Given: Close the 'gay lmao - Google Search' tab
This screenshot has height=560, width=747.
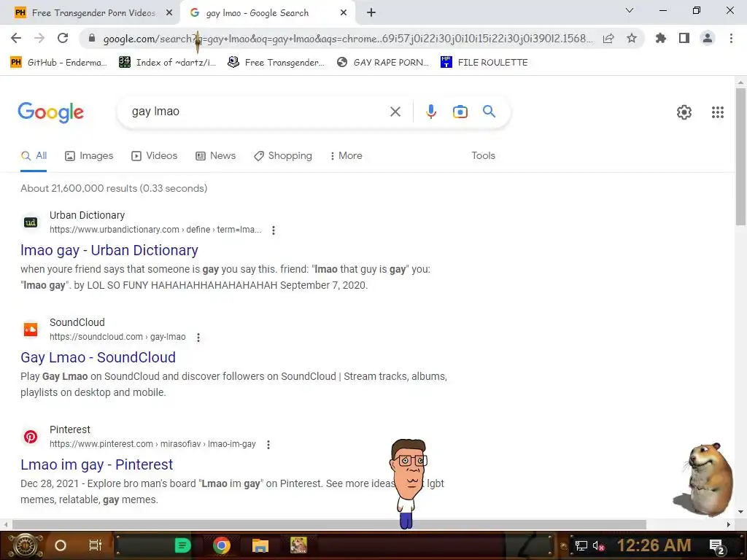Looking at the screenshot, I should click(343, 13).
